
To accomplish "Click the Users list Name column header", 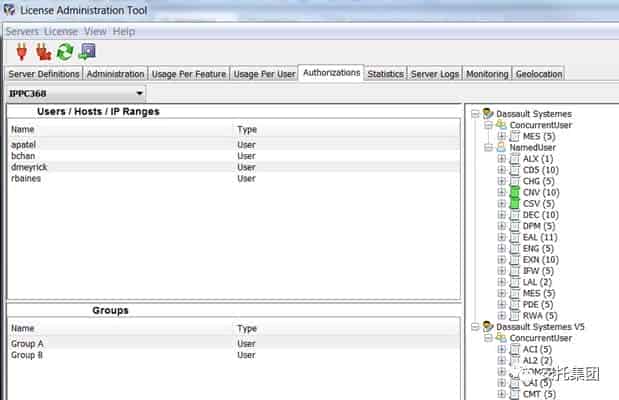I will [x=121, y=130].
